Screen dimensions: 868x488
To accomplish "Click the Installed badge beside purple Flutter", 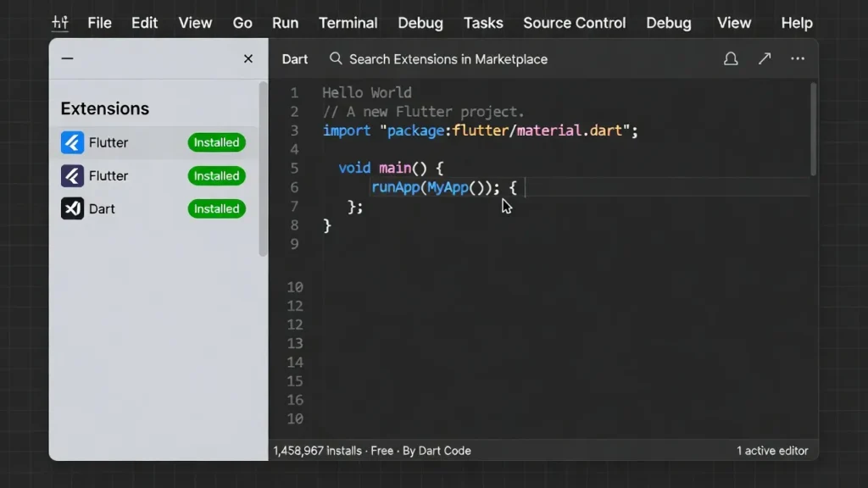I will click(x=216, y=175).
